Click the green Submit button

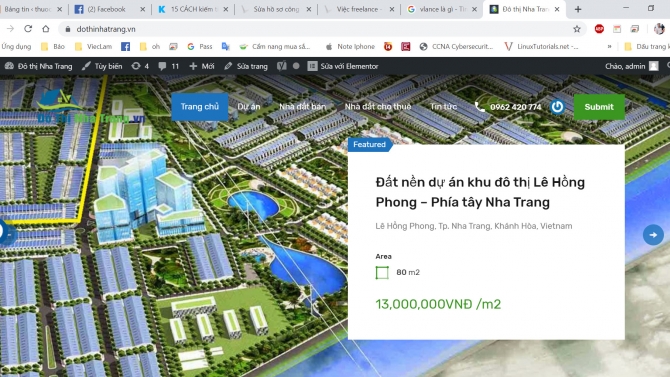599,107
